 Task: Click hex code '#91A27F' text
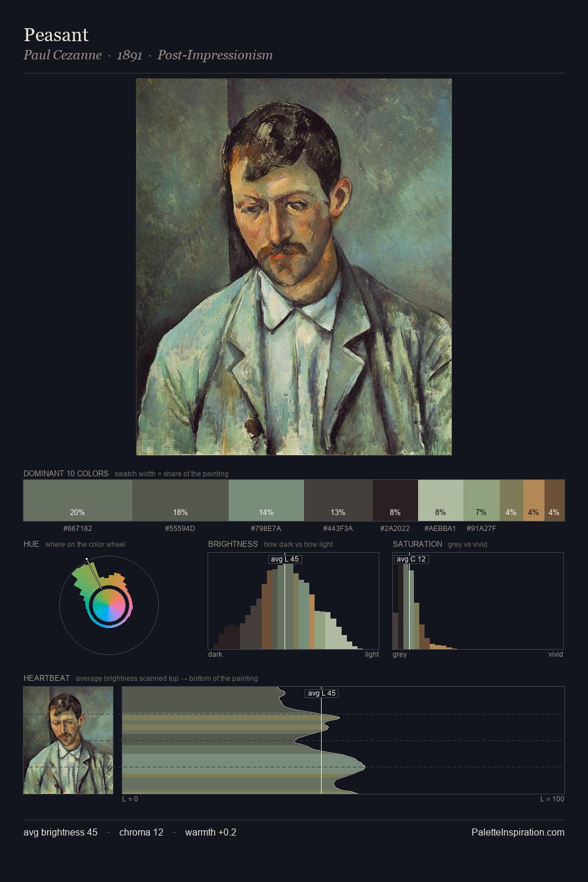point(482,529)
